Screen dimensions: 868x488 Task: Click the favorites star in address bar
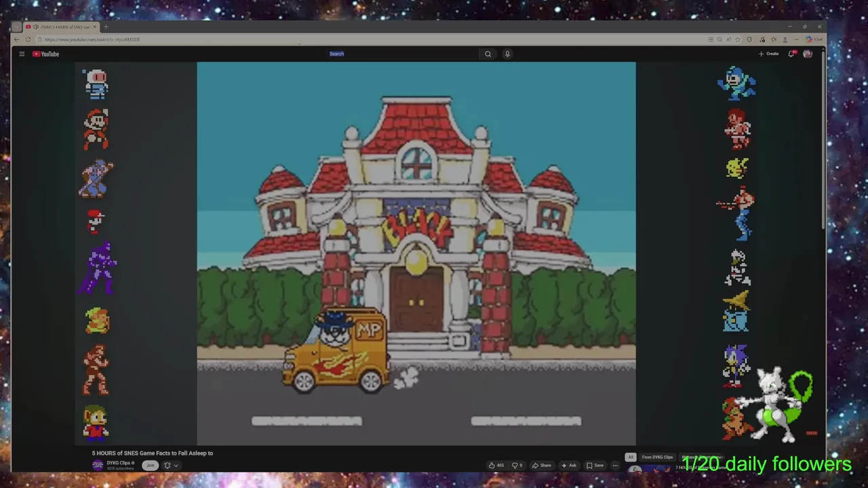738,39
